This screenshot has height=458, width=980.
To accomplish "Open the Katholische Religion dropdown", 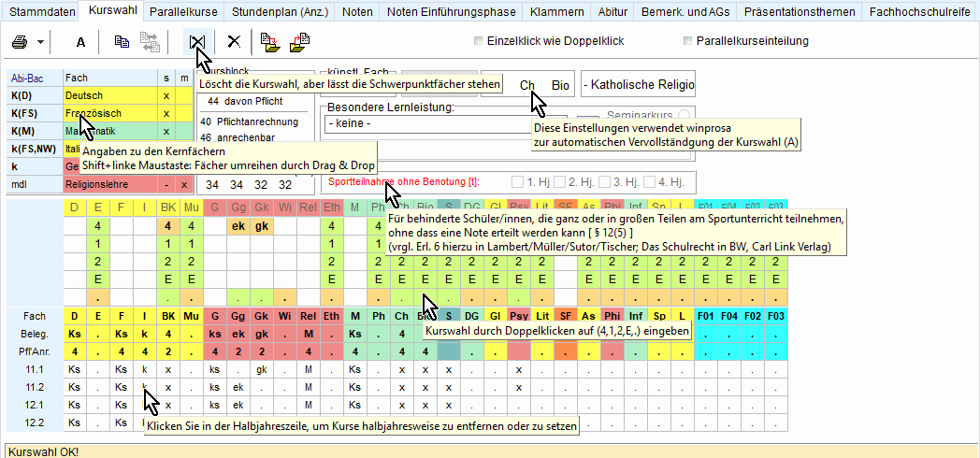I will coord(638,85).
